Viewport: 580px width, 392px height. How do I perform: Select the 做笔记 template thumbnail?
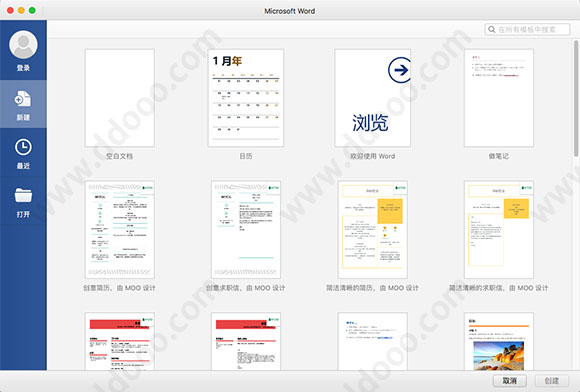tap(499, 98)
